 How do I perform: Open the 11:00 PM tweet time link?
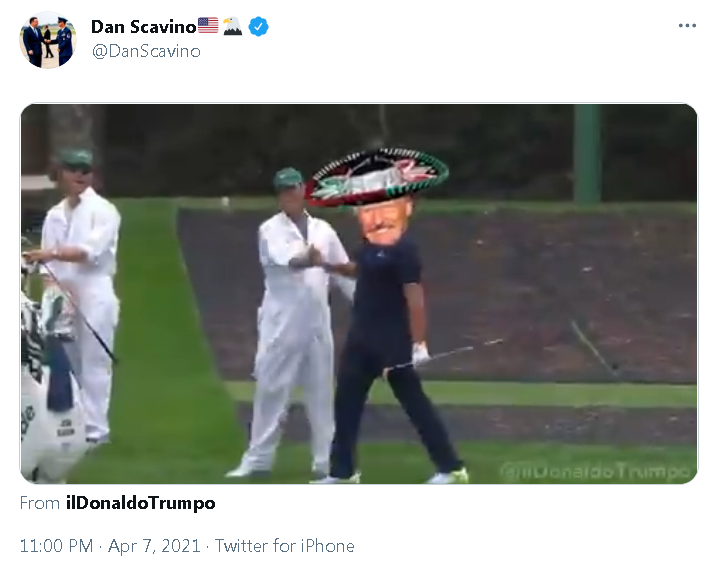pyautogui.click(x=57, y=546)
